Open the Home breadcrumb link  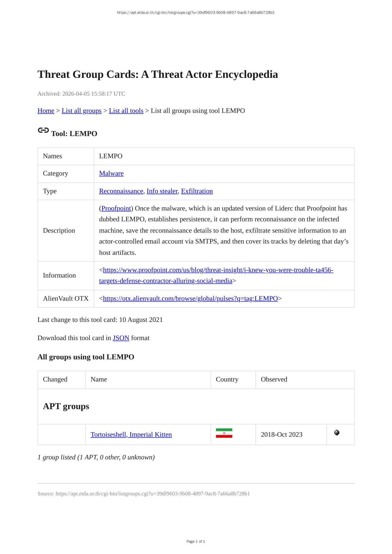tap(46, 111)
